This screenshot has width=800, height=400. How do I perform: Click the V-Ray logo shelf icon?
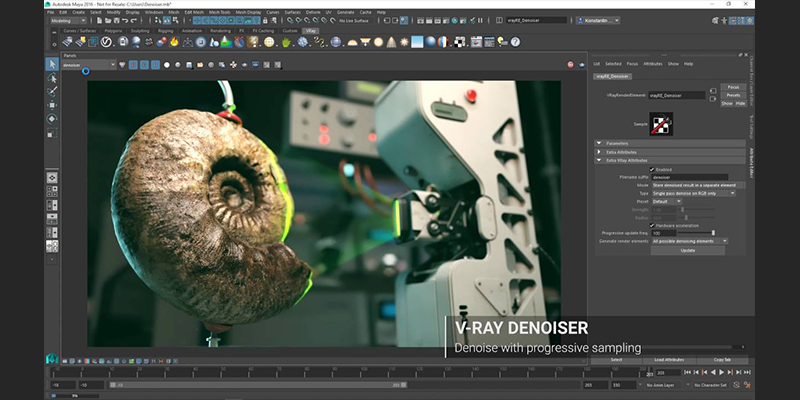point(106,42)
